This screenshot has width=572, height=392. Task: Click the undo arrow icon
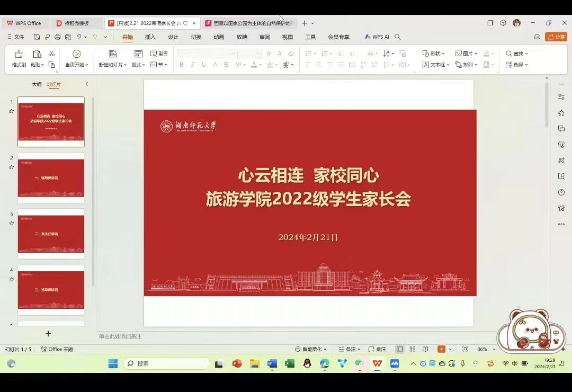click(79, 37)
